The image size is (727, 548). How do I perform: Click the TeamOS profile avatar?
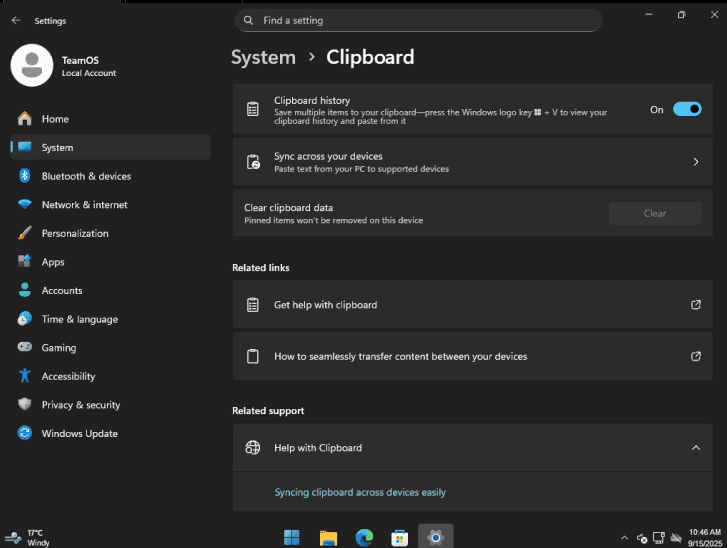click(x=32, y=65)
